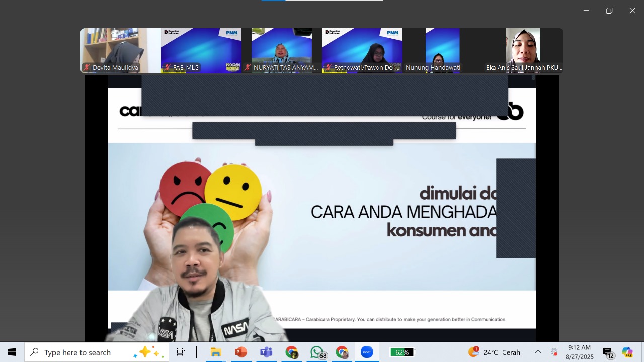Open WhatsApp with 68 unread messages
The height and width of the screenshot is (362, 644).
[317, 352]
